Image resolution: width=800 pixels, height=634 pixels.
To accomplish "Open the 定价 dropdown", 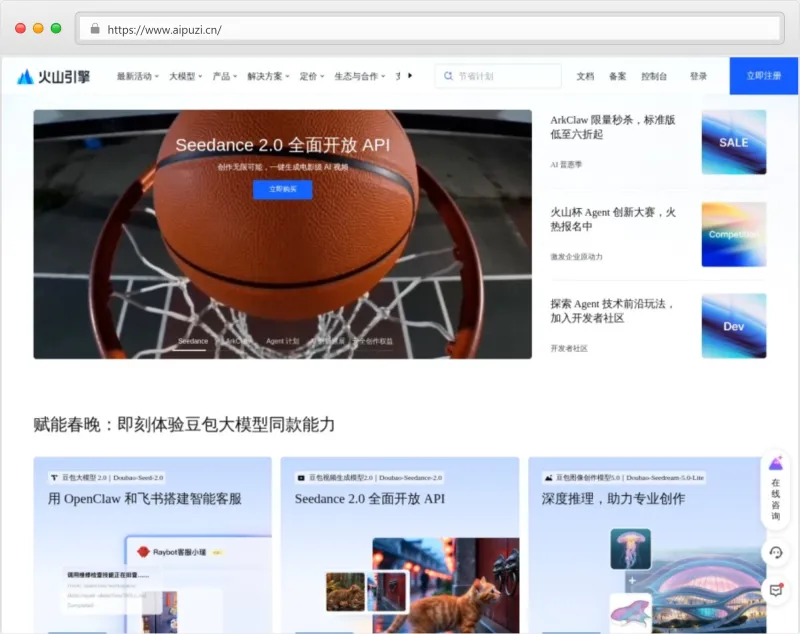I will [312, 76].
